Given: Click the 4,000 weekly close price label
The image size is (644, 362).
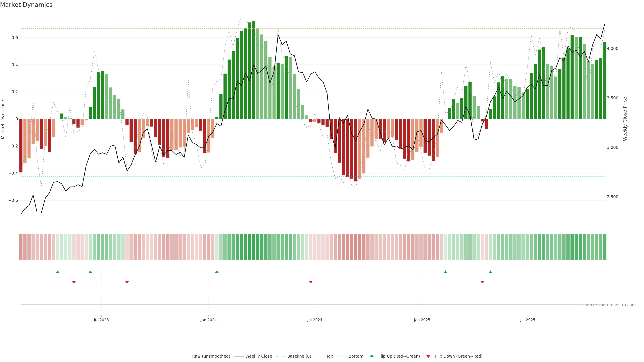Looking at the screenshot, I should [x=612, y=48].
